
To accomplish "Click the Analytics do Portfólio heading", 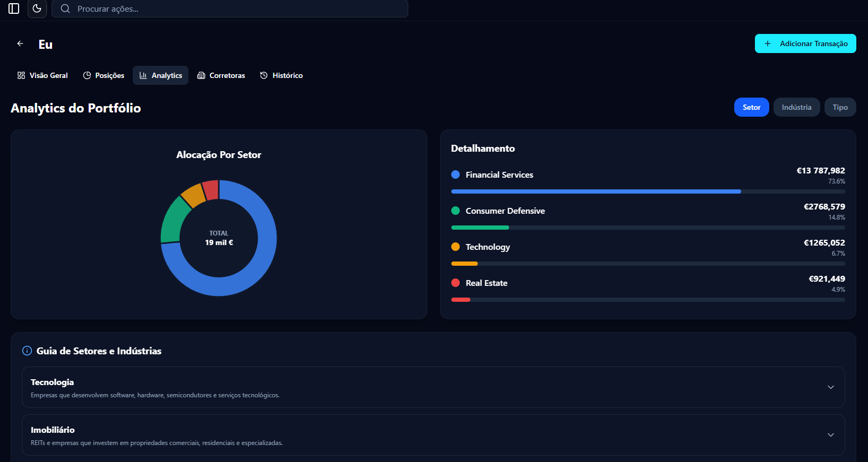I will coord(76,108).
